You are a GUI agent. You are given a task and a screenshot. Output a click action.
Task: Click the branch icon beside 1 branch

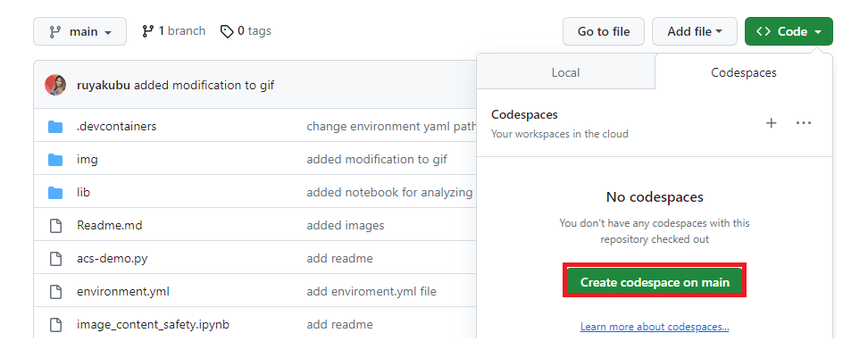click(148, 31)
